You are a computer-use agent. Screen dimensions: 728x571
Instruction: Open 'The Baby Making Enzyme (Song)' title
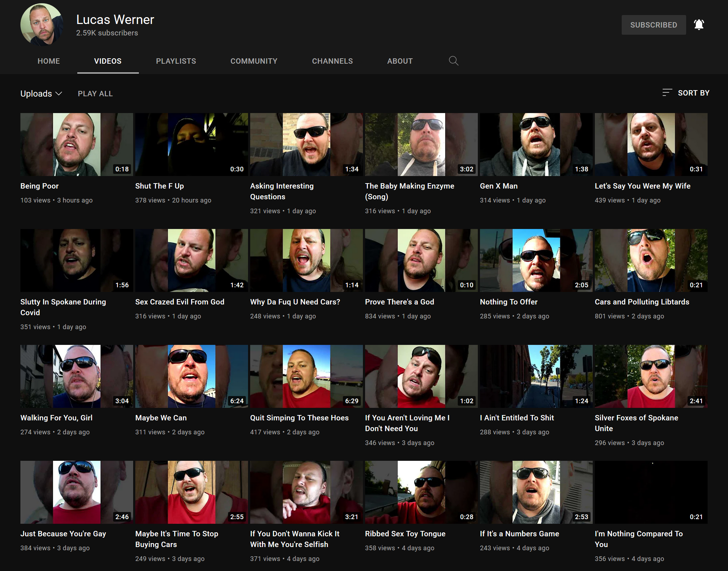click(x=409, y=191)
